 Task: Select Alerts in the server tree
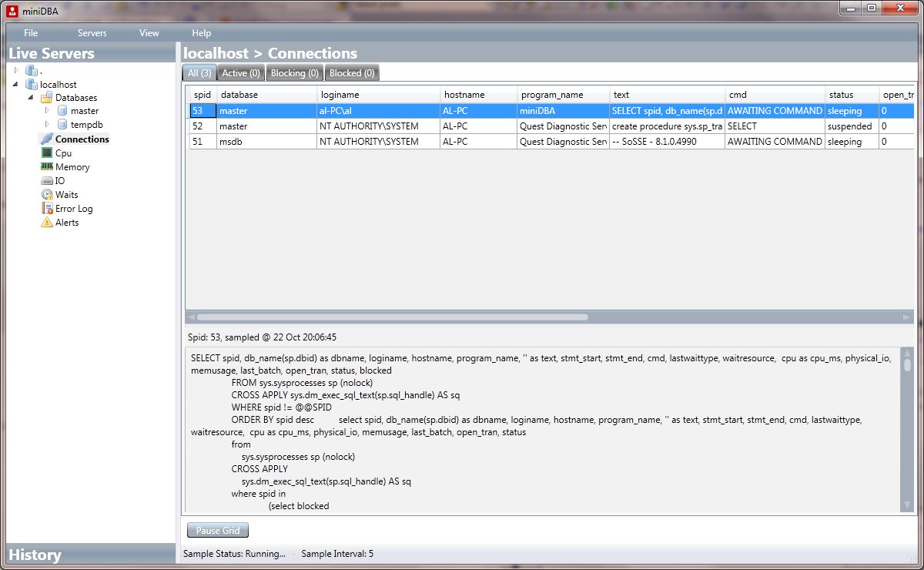(67, 223)
